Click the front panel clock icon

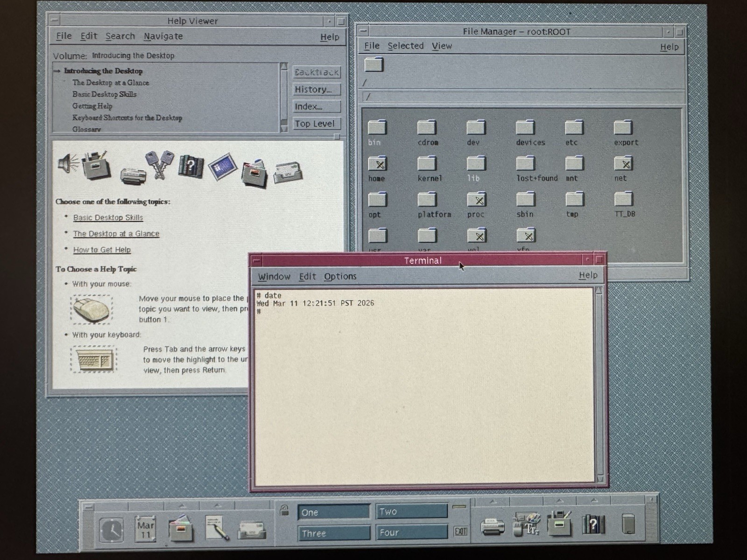coord(111,530)
